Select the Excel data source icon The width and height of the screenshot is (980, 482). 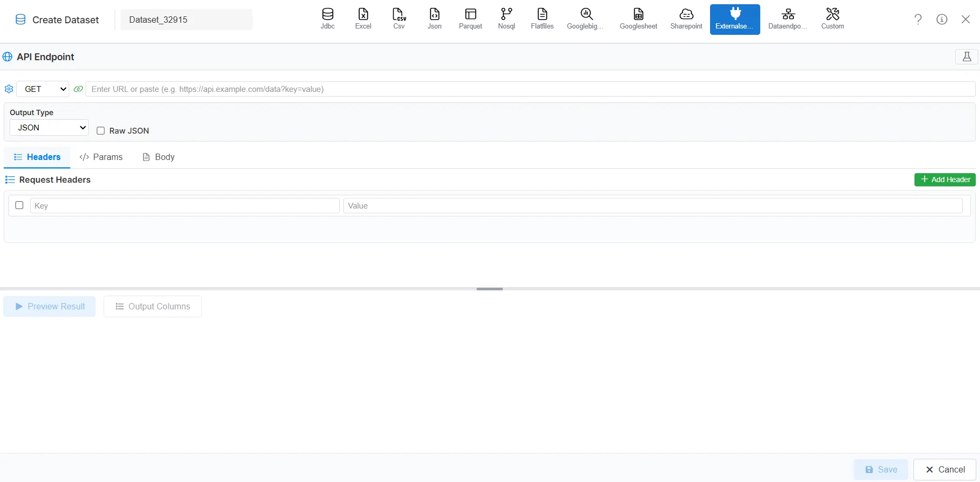[x=363, y=19]
